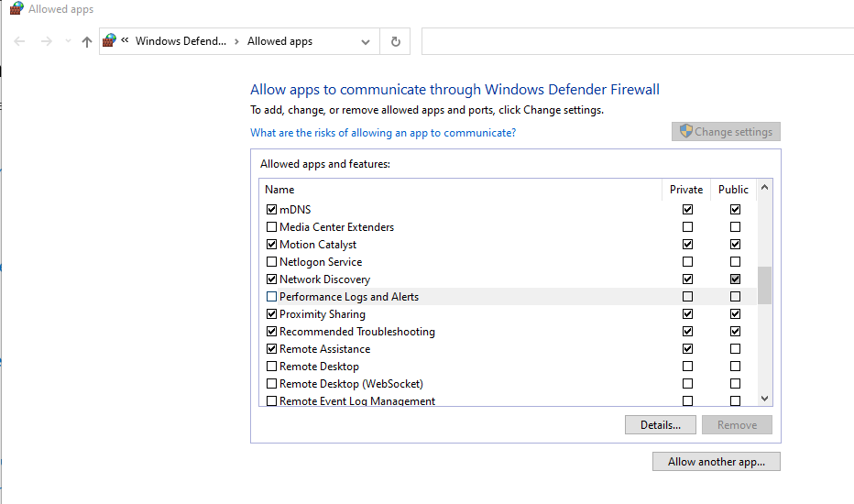Screen dimensions: 854x504
Task: Click the list's scroll down arrow
Action: click(x=765, y=399)
